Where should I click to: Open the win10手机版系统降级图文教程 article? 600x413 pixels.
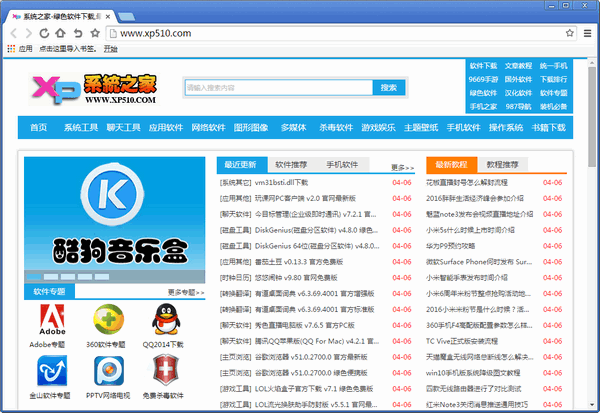pyautogui.click(x=473, y=372)
